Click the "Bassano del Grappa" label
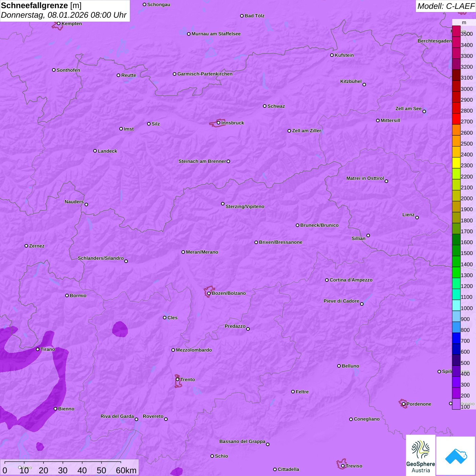 pos(242,441)
